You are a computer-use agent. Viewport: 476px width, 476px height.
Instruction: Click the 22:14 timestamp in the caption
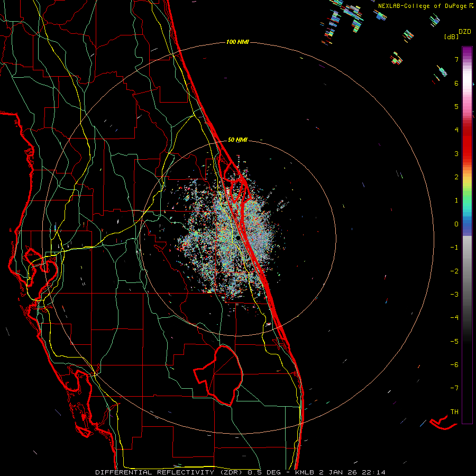(374, 472)
